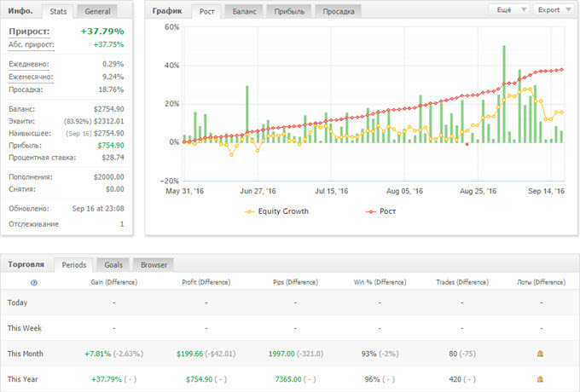Click the Процентная ставка value $28.74

[x=113, y=158]
